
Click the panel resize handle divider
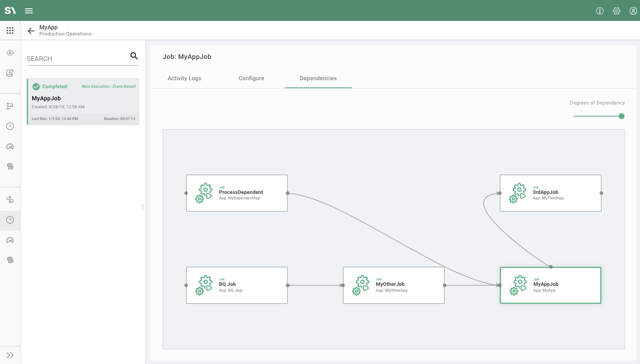[x=143, y=207]
